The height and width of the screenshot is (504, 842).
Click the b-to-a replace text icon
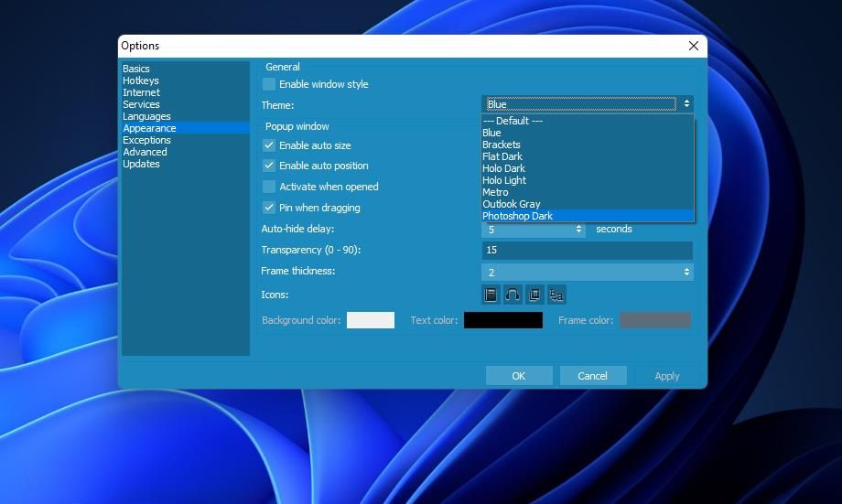pyautogui.click(x=556, y=295)
